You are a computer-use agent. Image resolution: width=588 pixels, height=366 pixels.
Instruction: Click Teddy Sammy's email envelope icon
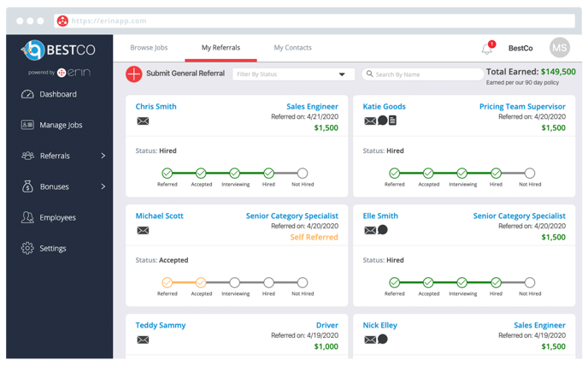click(143, 339)
